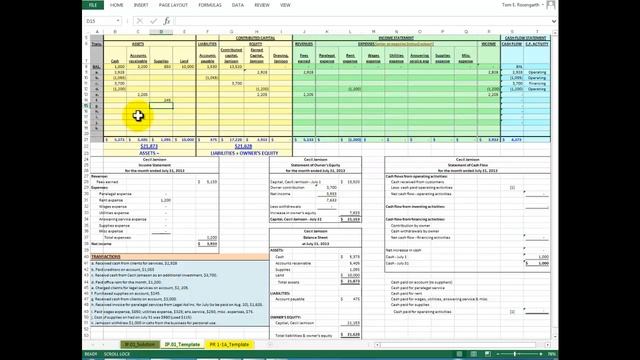
Task: Switch to the INSERT ribbon tab
Action: point(141,5)
